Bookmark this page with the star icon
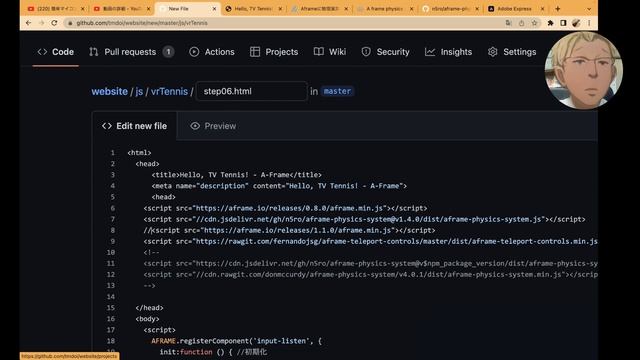The height and width of the screenshot is (360, 640). pos(534,23)
